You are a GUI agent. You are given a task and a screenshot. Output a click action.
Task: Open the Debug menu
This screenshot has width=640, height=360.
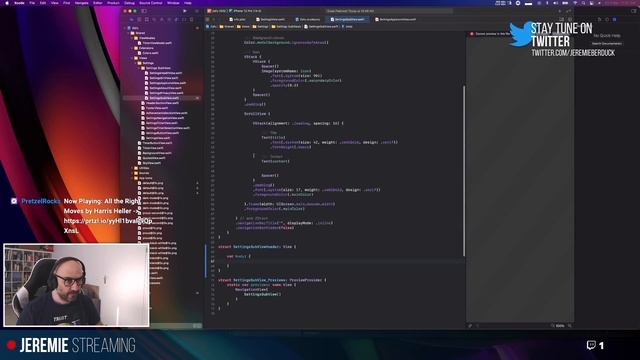tap(129, 3)
